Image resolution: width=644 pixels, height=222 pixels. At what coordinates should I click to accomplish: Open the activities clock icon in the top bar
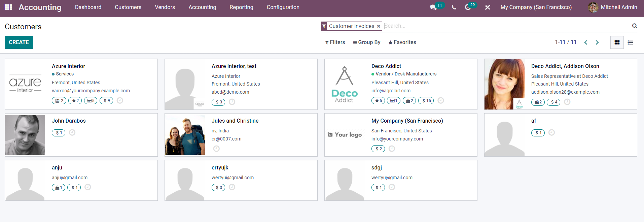point(468,7)
